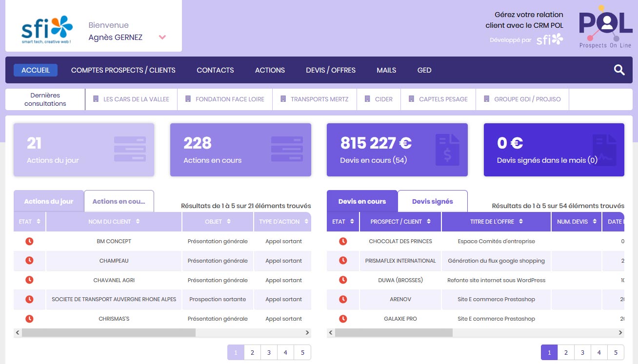The height and width of the screenshot is (364, 638).
Task: Click clock status icon for GALAXIE PRO row
Action: pos(343,319)
